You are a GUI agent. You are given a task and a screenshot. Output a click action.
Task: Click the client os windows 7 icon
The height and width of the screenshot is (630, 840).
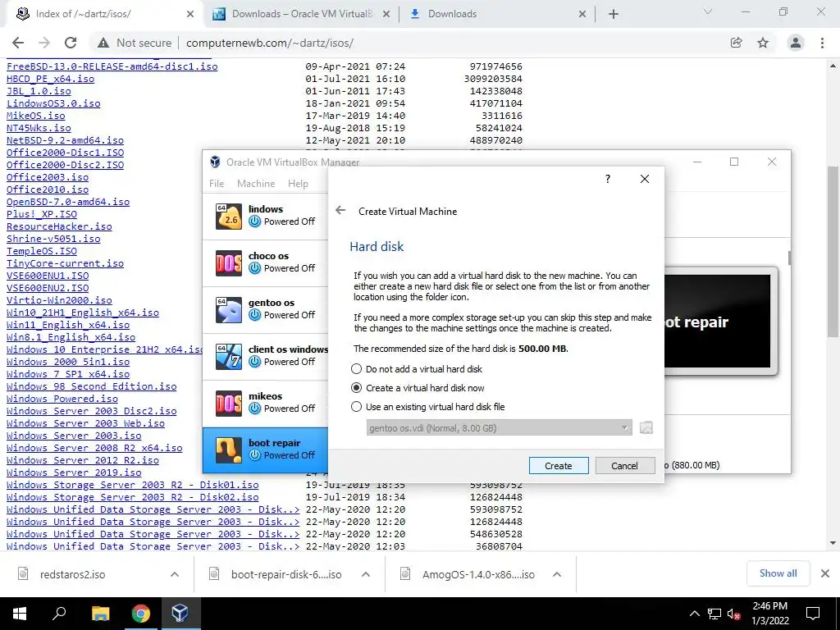(229, 356)
